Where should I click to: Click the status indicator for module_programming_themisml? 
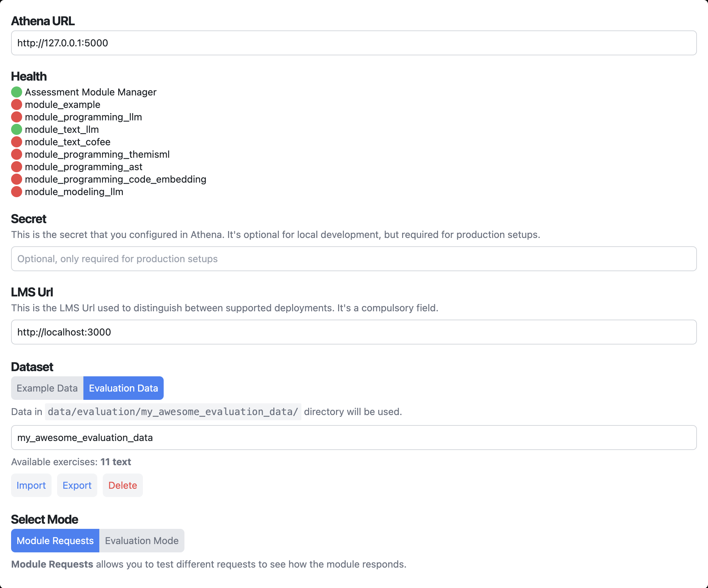[x=16, y=154]
